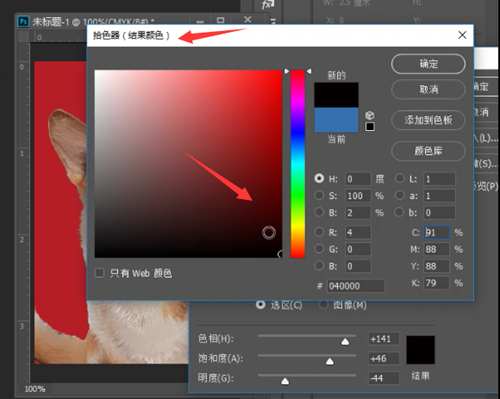500x399 pixels.
Task: Enable 只有 Web 颜色 checkbox
Action: (x=99, y=273)
